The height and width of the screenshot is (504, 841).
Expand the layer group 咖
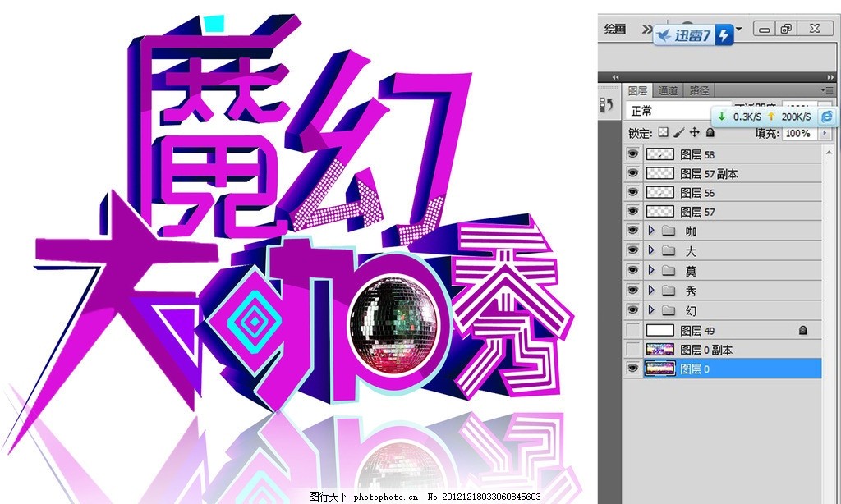(651, 231)
